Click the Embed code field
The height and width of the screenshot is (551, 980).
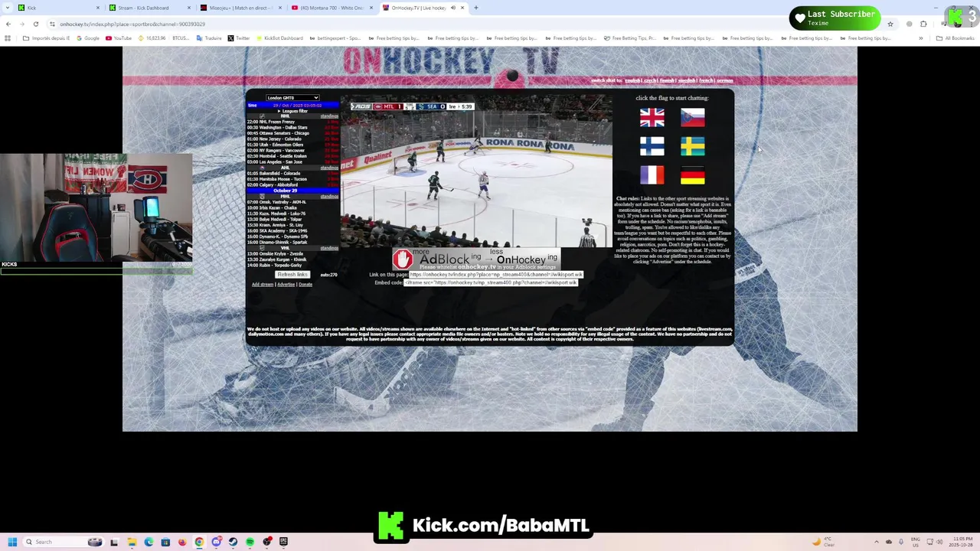coord(491,282)
